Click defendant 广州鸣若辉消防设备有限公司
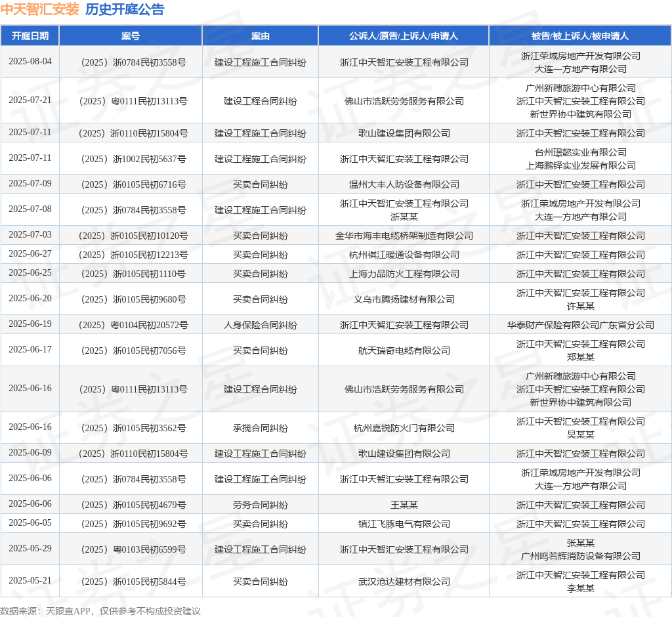The width and height of the screenshot is (672, 617). click(580, 556)
